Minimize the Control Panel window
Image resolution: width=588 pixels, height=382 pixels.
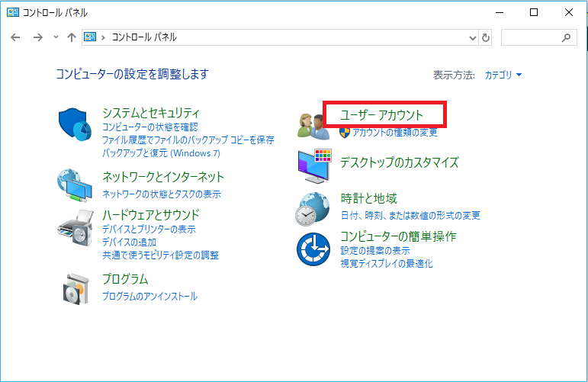(x=499, y=12)
